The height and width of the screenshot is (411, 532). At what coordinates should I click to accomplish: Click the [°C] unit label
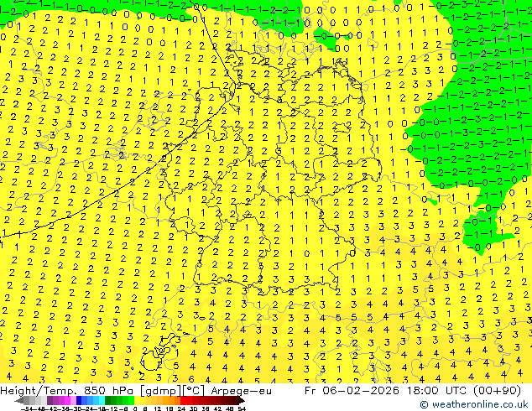(194, 391)
